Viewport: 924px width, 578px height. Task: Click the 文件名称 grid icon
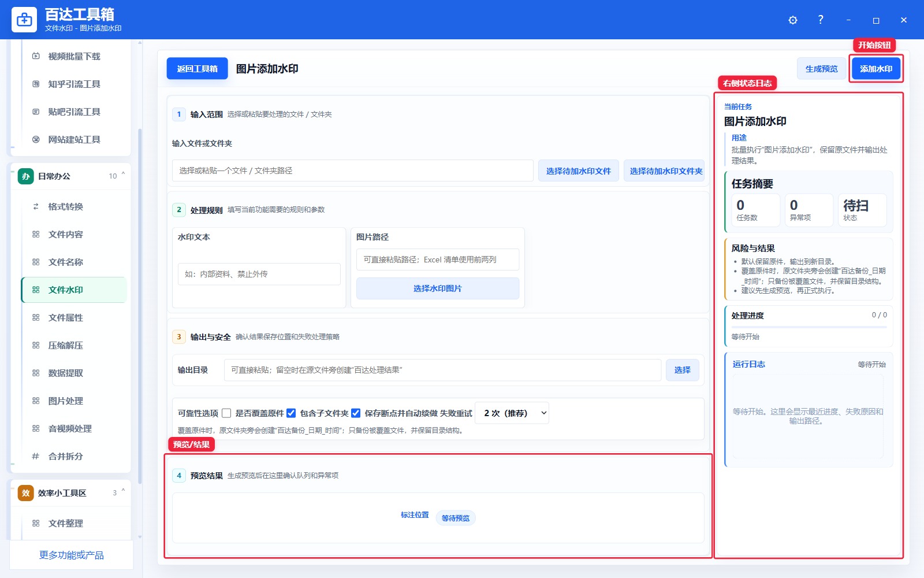pos(36,262)
